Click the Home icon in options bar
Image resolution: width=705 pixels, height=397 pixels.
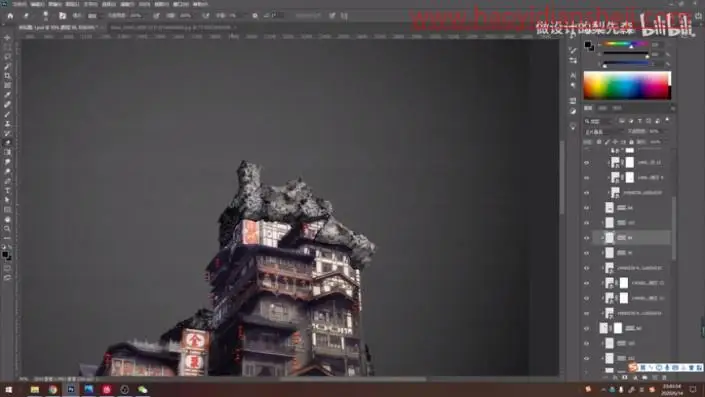point(10,16)
